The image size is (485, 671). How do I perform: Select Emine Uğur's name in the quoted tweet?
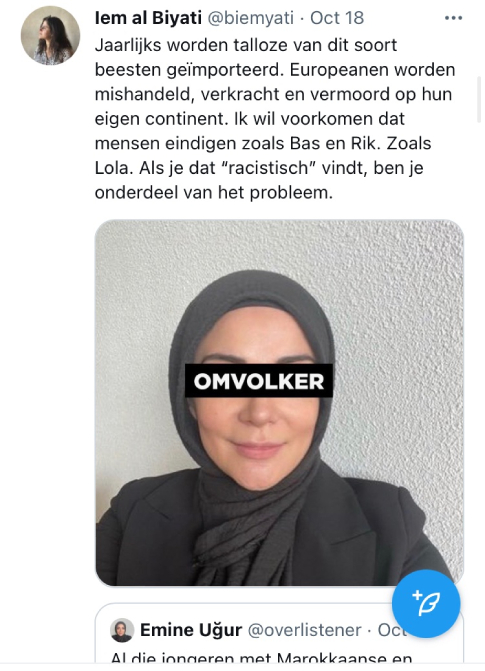coord(191,630)
